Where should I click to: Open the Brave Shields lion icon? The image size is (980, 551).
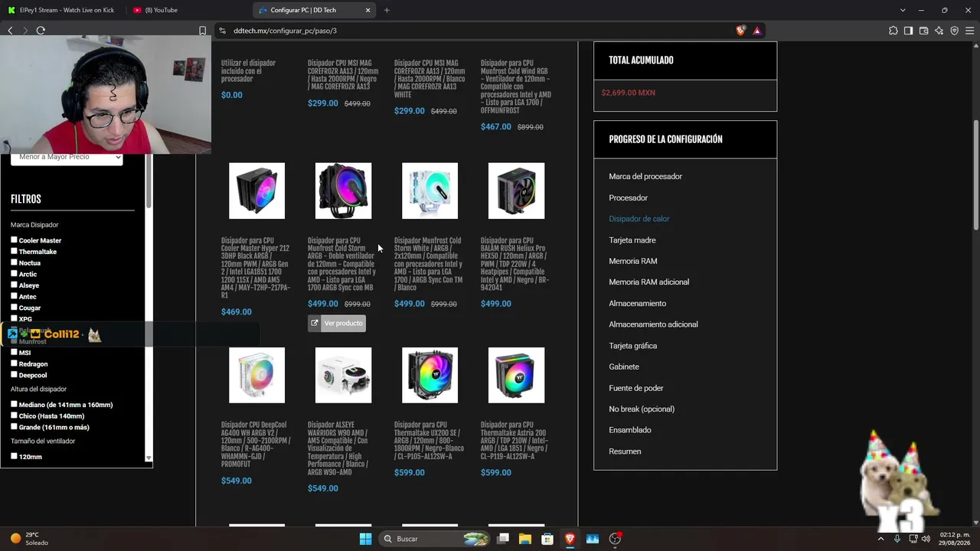(740, 31)
